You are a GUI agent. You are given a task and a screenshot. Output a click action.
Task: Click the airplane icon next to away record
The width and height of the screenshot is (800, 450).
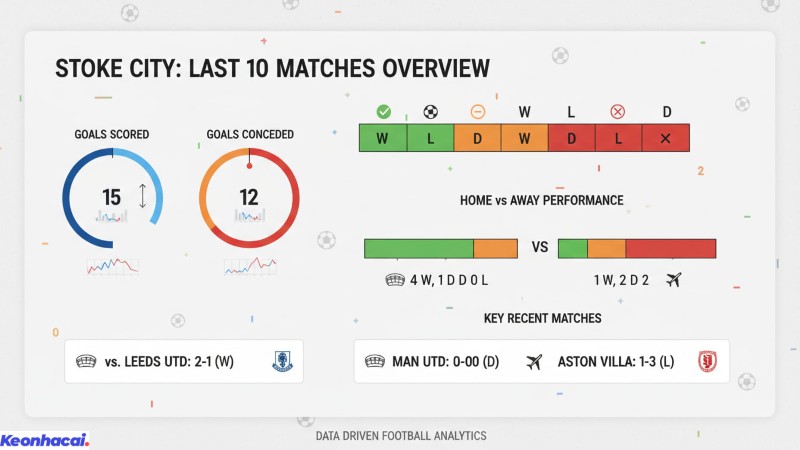672,279
